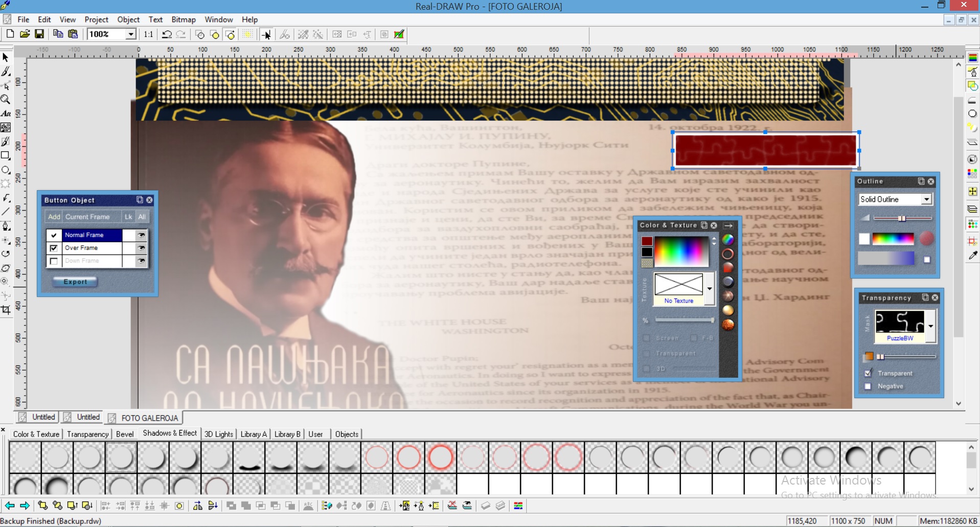Click Add in Button Object panel

tap(54, 217)
